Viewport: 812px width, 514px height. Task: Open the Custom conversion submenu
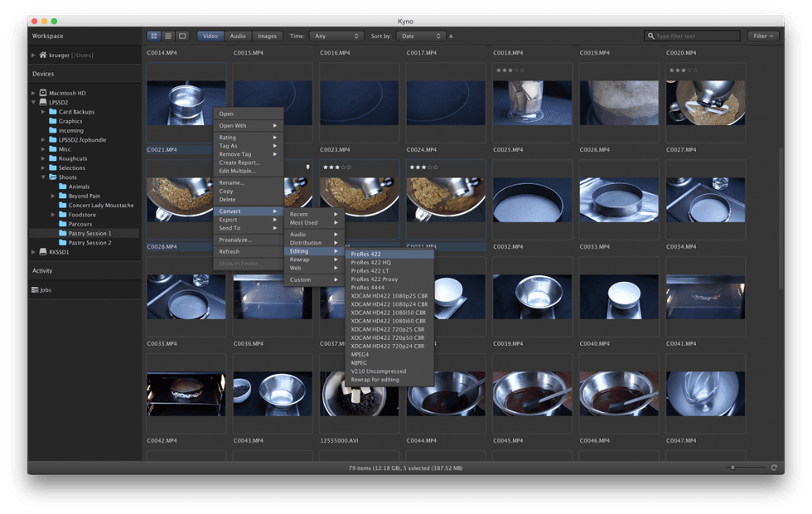click(314, 279)
